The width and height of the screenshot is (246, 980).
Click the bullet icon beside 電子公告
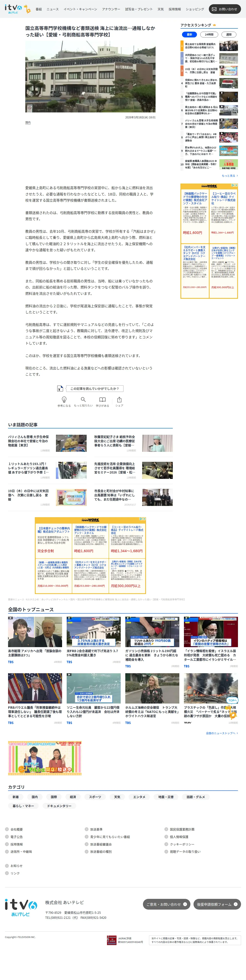click(x=7, y=836)
